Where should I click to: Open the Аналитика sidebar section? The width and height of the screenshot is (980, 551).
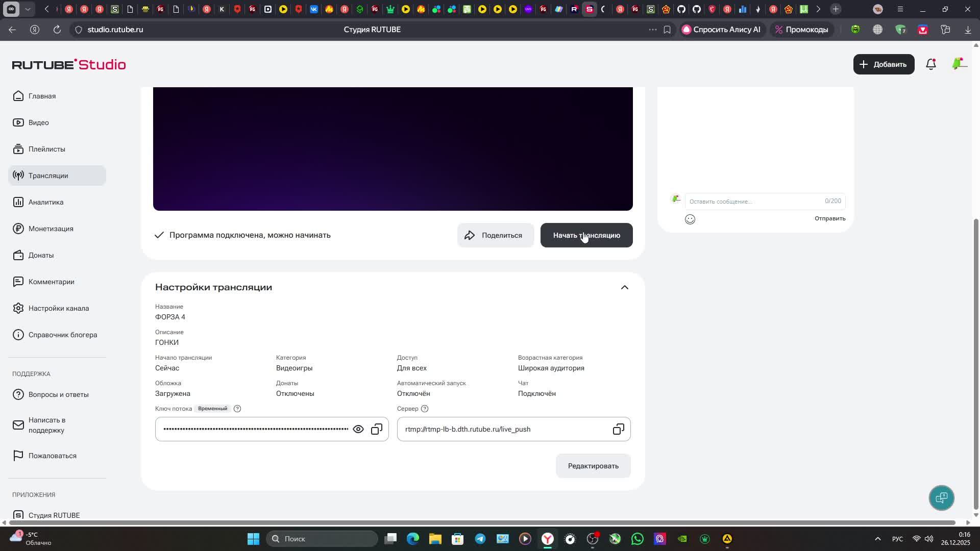point(46,202)
